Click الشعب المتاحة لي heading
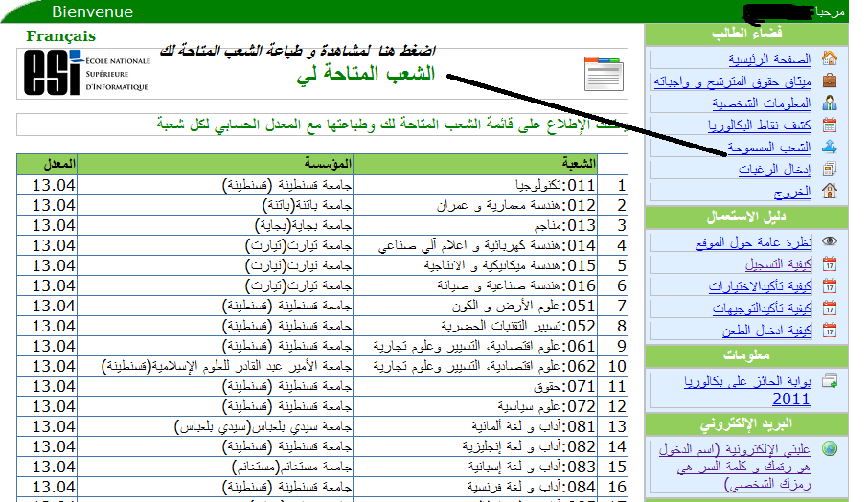This screenshot has width=868, height=502. [366, 74]
